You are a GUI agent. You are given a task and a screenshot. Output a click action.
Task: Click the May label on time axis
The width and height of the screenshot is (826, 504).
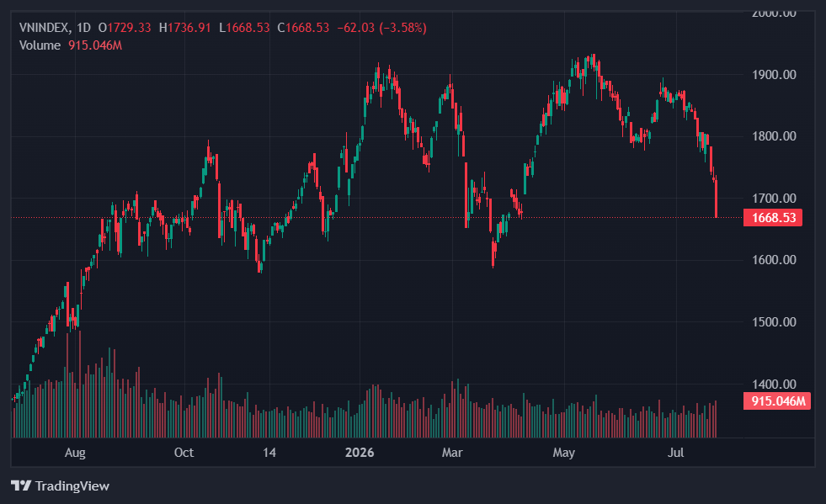coord(563,453)
